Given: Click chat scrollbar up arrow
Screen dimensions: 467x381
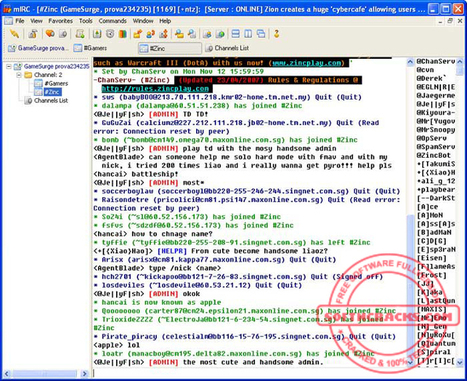Looking at the screenshot, I should [410, 62].
